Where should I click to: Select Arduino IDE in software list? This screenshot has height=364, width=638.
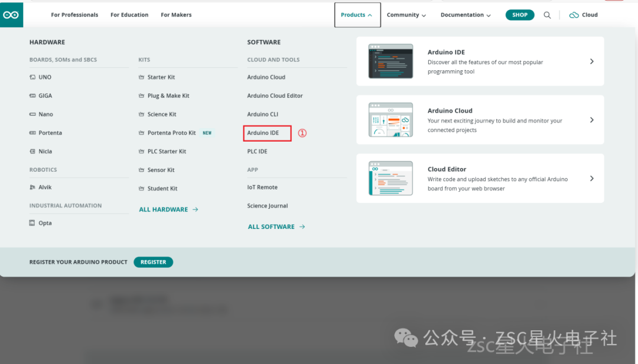(263, 133)
